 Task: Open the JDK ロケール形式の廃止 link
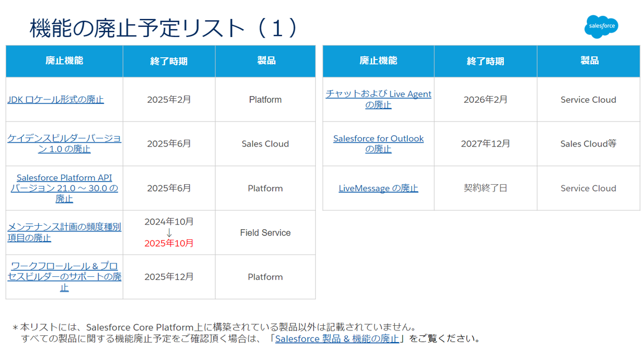(x=56, y=99)
